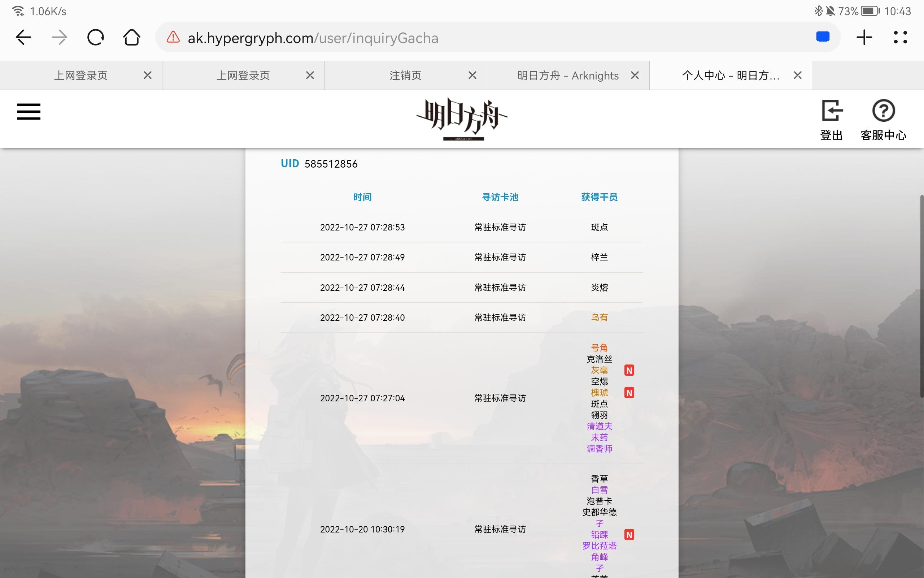Image resolution: width=924 pixels, height=578 pixels.
Task: Click operator name 香草
Action: coord(600,479)
